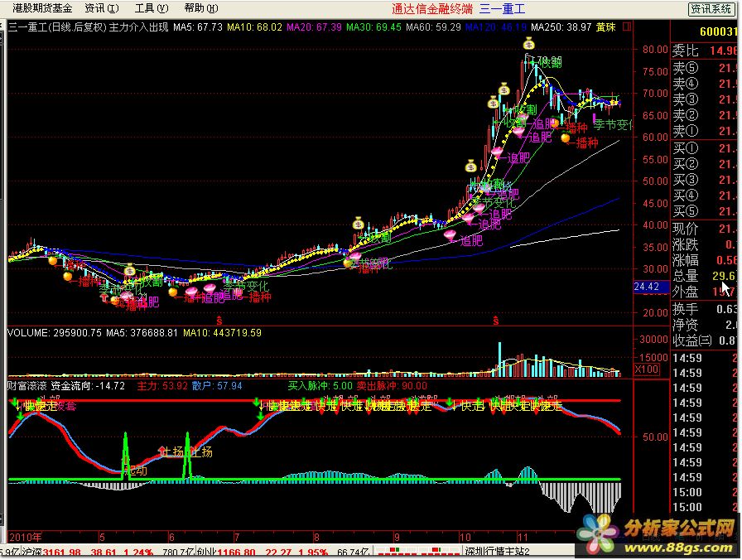Click the 卖出脉冲: 90.00 value
Viewport: 742px width, 560px height.
[392, 386]
